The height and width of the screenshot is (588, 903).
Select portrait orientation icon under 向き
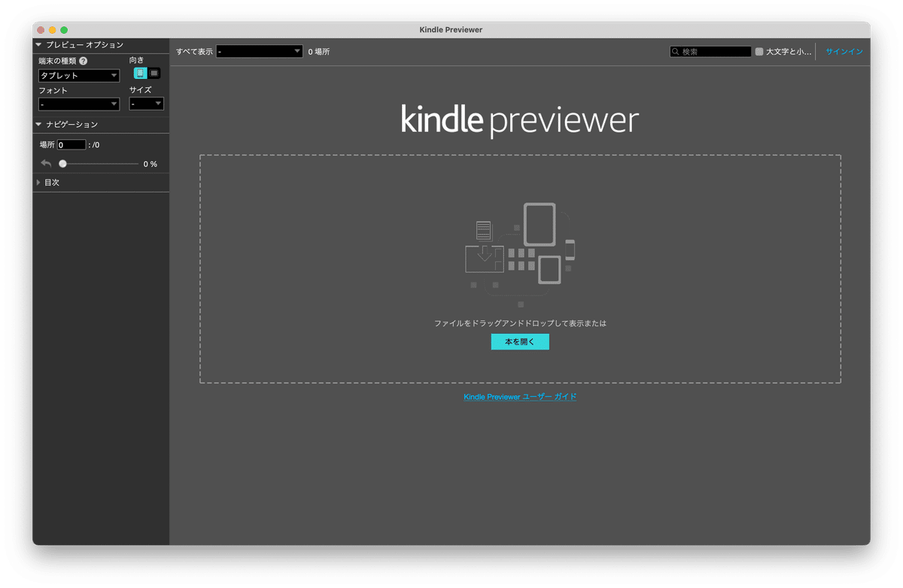140,73
